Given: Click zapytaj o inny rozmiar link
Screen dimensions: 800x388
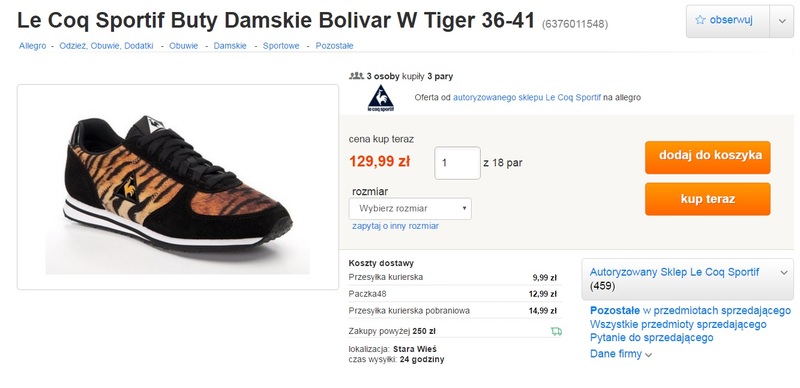Looking at the screenshot, I should point(395,226).
